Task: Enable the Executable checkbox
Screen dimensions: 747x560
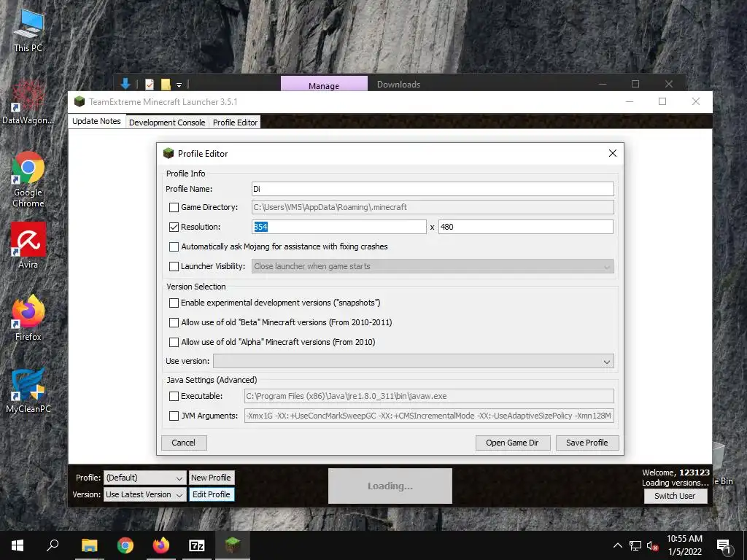Action: click(x=174, y=396)
